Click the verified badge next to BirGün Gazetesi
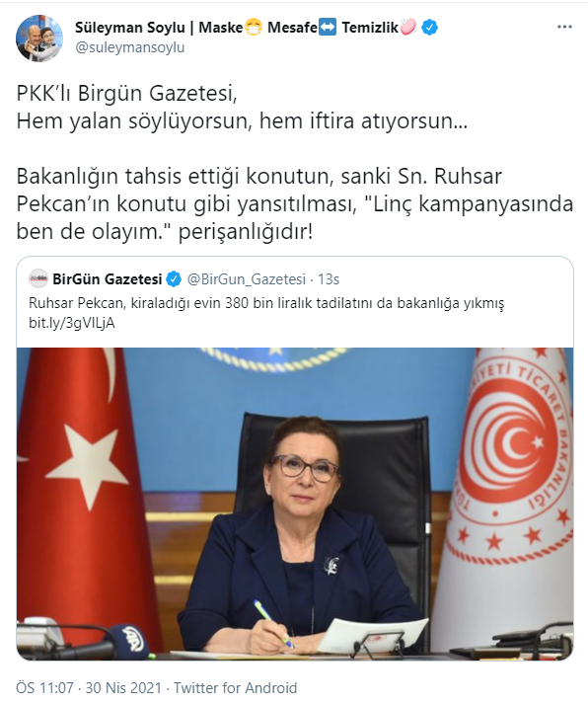The image size is (588, 704). pos(174,279)
